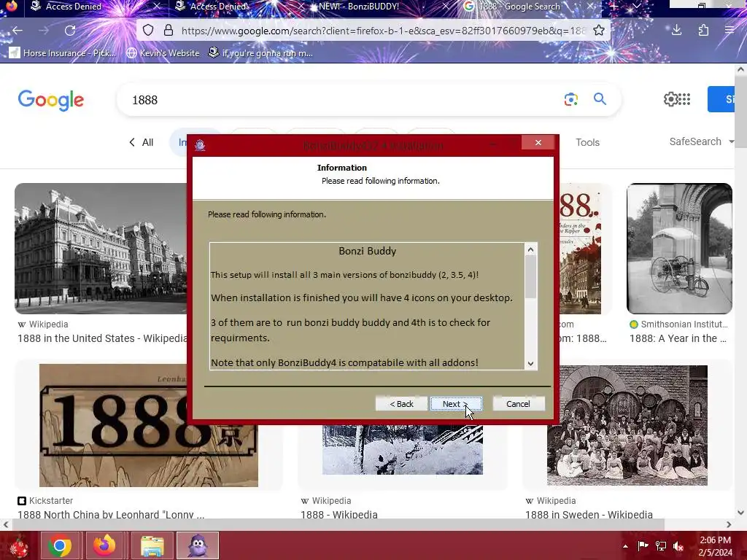Viewport: 747px width, 560px height.
Task: Click the network tray icon
Action: pyautogui.click(x=661, y=546)
